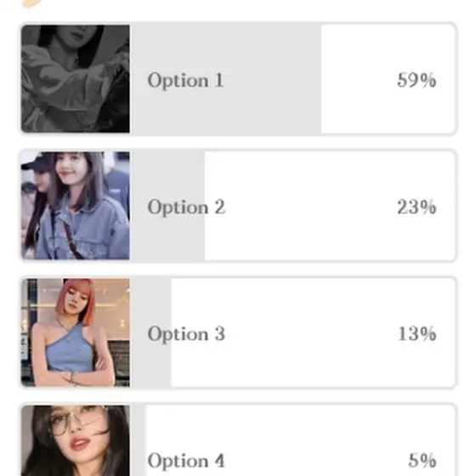Click the 59% result value

(x=416, y=80)
